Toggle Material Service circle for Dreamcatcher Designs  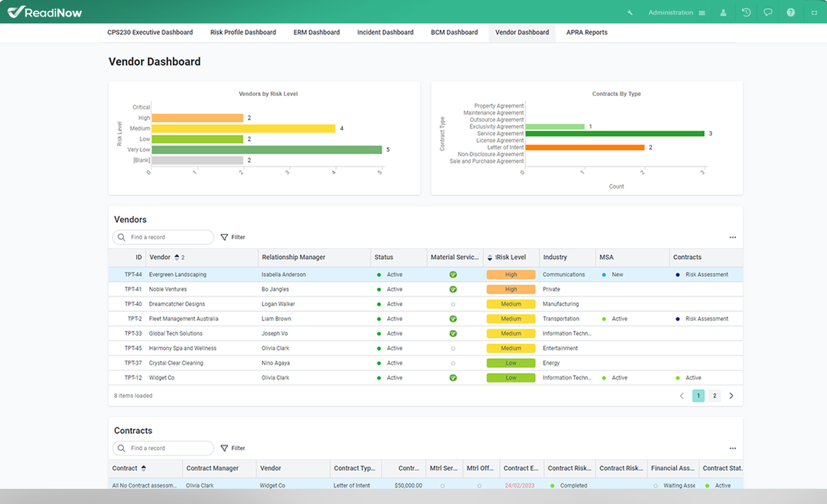453,304
